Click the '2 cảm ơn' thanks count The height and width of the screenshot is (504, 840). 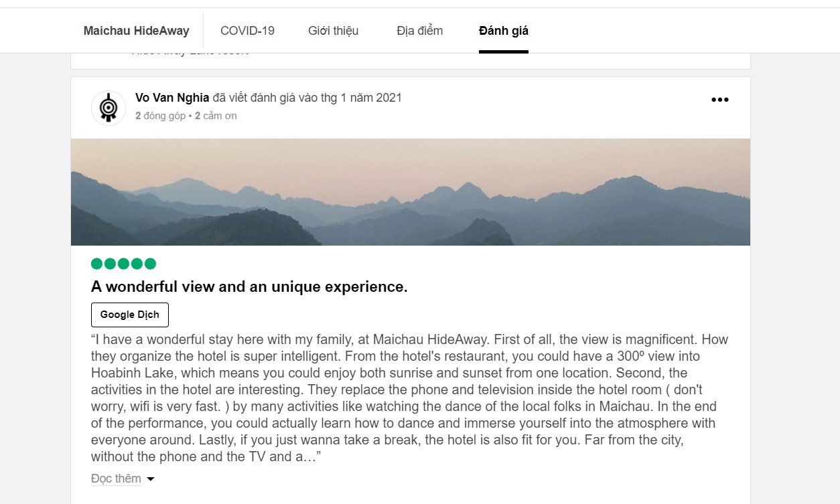pos(216,116)
